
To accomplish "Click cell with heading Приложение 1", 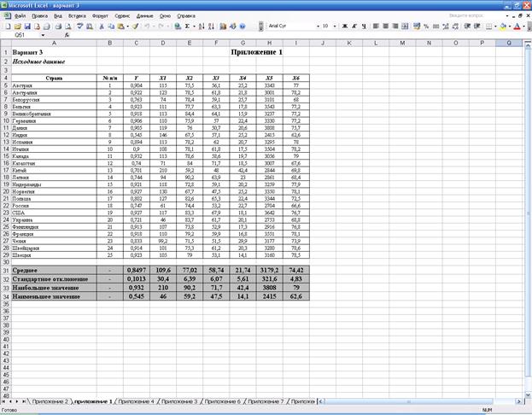I will click(256, 52).
